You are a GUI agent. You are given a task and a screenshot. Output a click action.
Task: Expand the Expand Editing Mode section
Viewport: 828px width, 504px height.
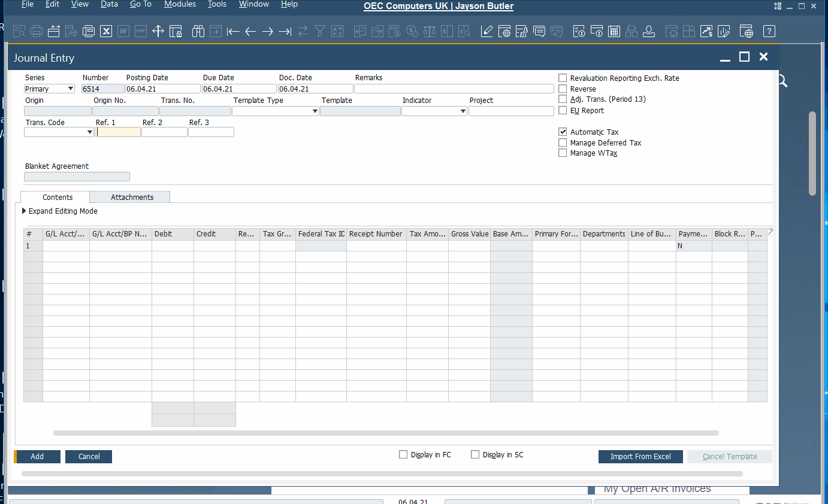[25, 211]
